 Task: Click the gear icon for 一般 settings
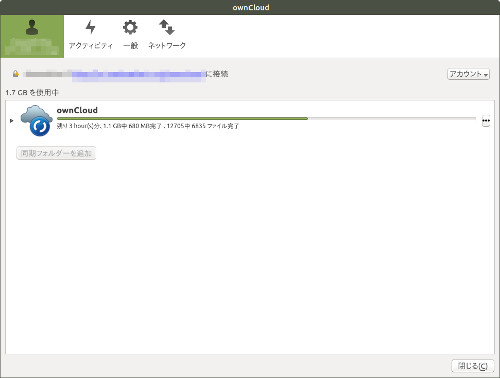[130, 27]
